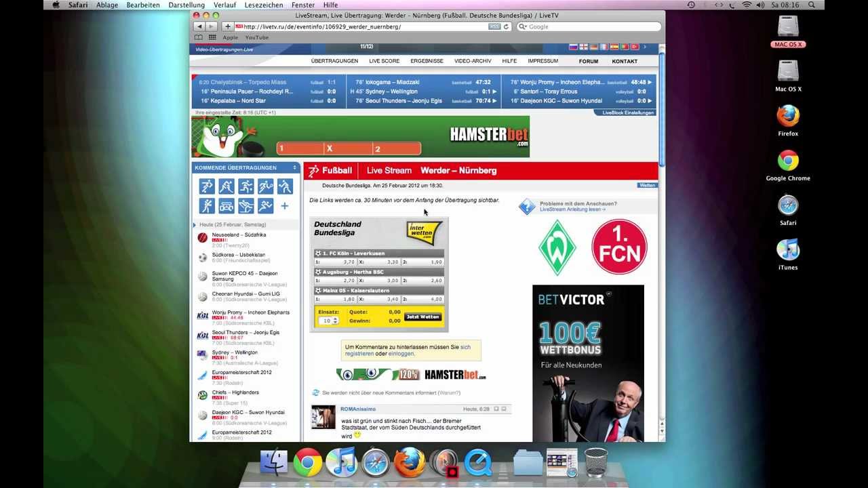Open the ROMAnissimo commenter profile link
This screenshot has width=868, height=488.
(x=358, y=409)
